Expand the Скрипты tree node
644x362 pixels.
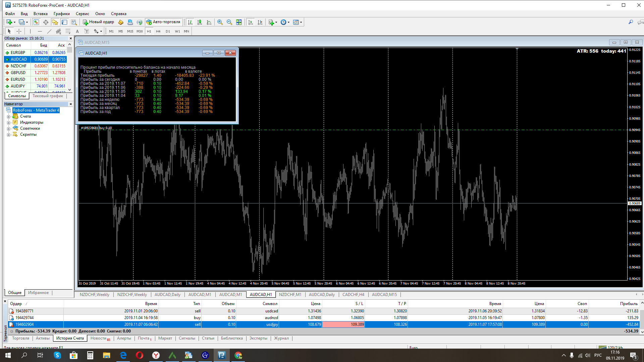pyautogui.click(x=8, y=135)
